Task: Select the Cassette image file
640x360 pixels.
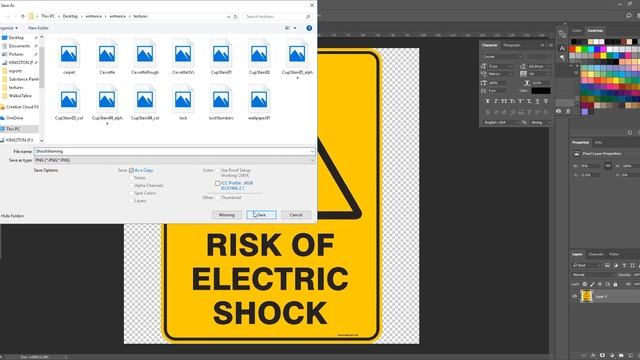Action: (107, 57)
